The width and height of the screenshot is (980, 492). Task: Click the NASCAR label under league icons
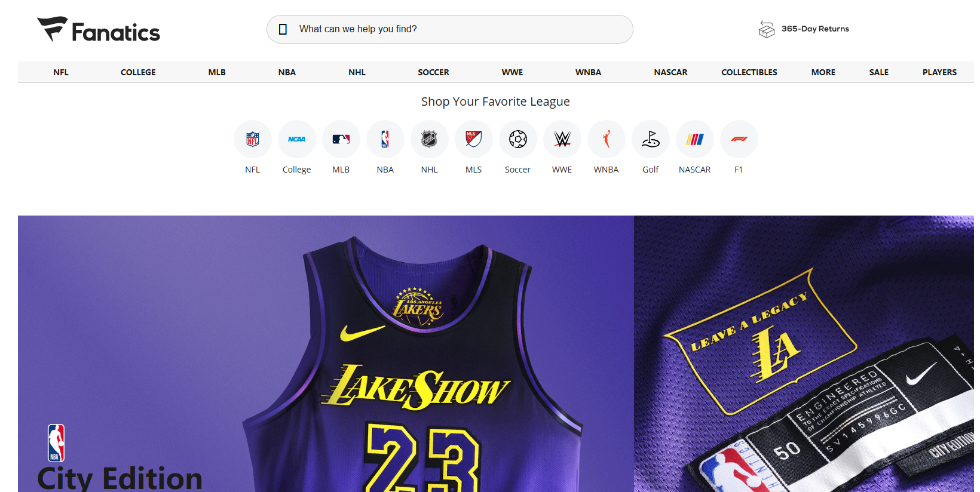695,170
